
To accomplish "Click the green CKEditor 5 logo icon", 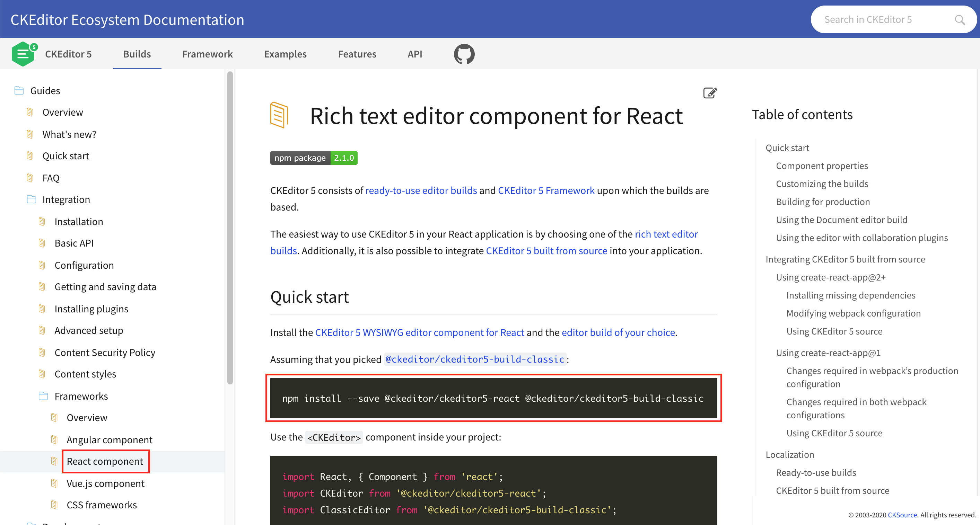I will (24, 54).
